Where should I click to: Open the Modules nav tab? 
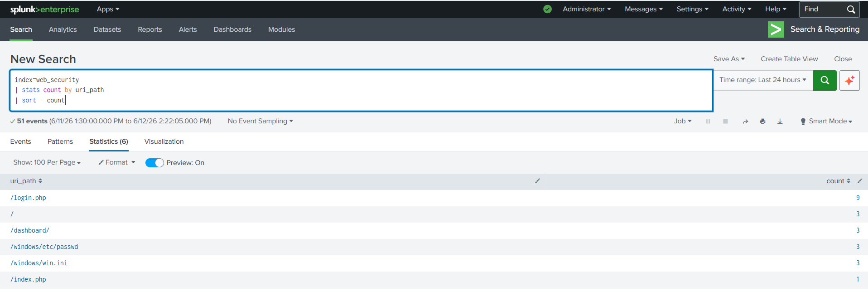[281, 29]
